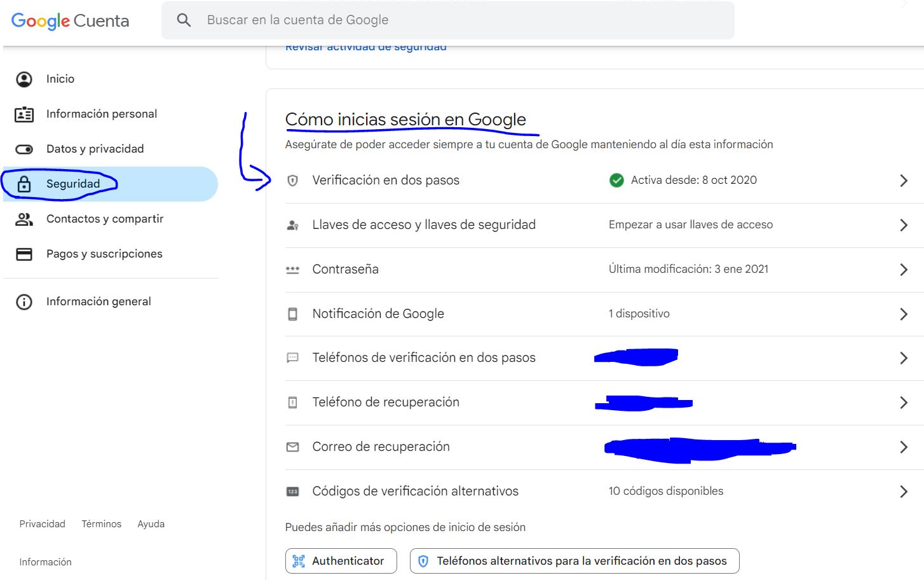Click the Google Cuenta logo

tap(70, 21)
